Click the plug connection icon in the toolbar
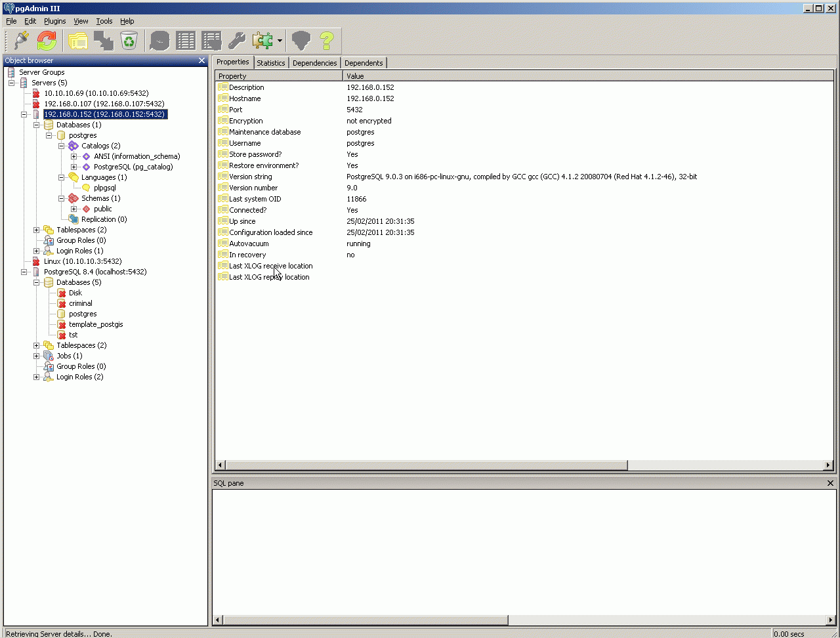The height and width of the screenshot is (638, 840). (x=22, y=41)
